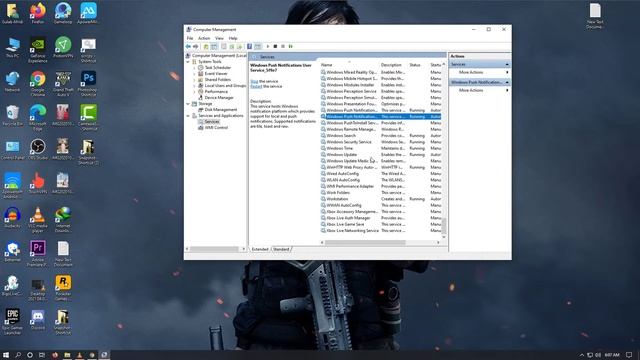Screen dimensions: 640x360
Task: Click the tree pane horizontal scrollbar
Action: 215,249
